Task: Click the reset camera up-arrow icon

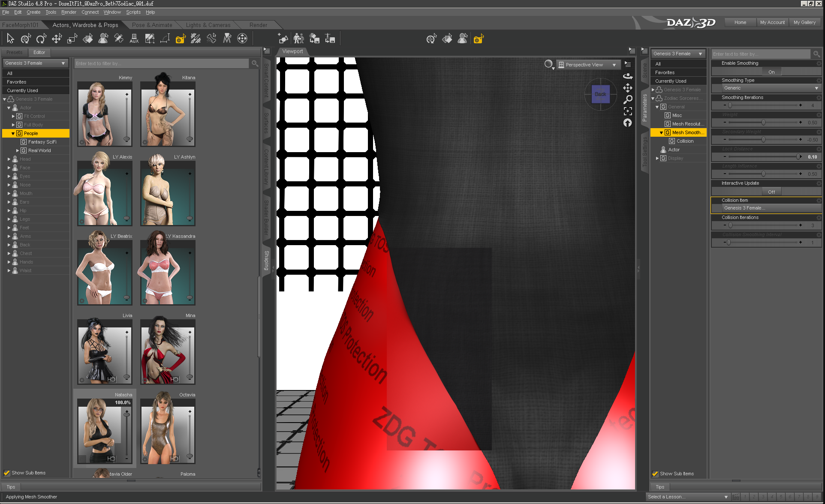Action: 628,123
